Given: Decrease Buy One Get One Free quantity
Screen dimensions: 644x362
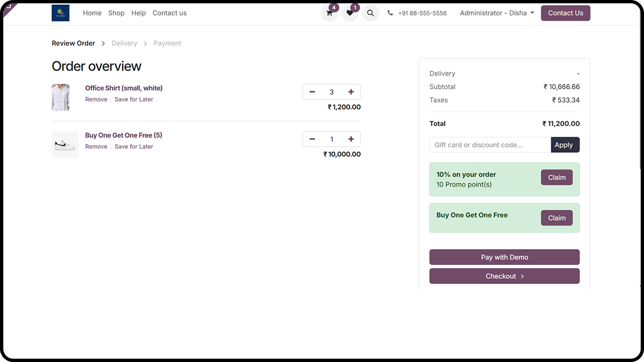Looking at the screenshot, I should (312, 139).
